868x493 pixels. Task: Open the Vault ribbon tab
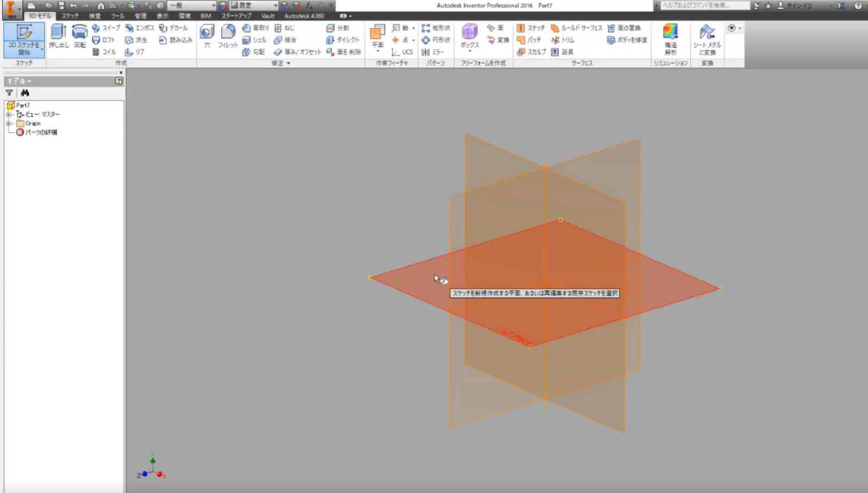[x=267, y=16]
